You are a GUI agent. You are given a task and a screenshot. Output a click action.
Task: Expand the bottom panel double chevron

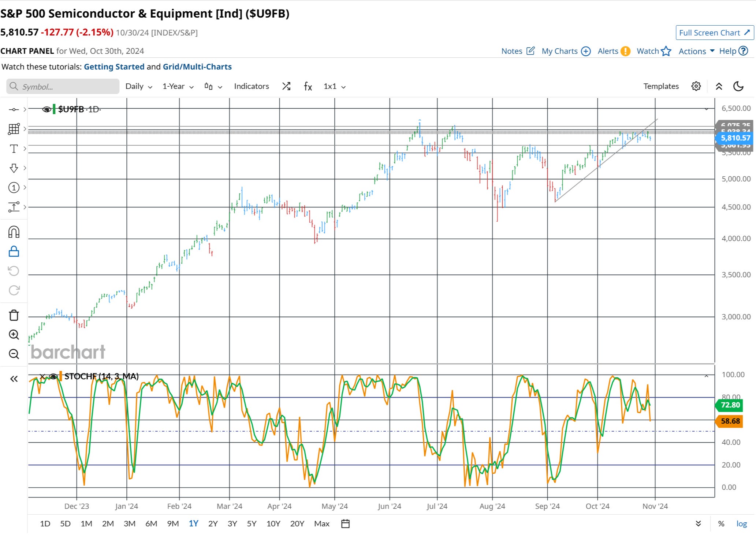pyautogui.click(x=698, y=524)
